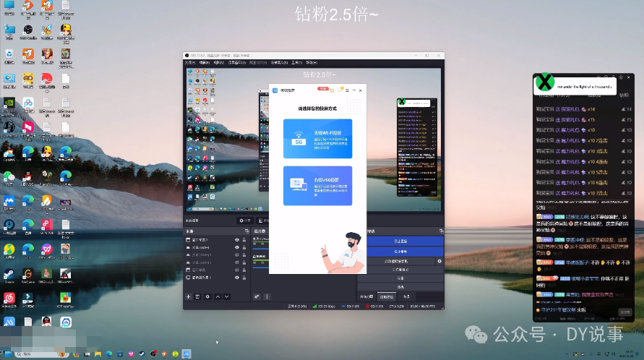The height and width of the screenshot is (360, 644).
Task: Open OBS 场景集合(S) menu
Action: click(x=279, y=63)
